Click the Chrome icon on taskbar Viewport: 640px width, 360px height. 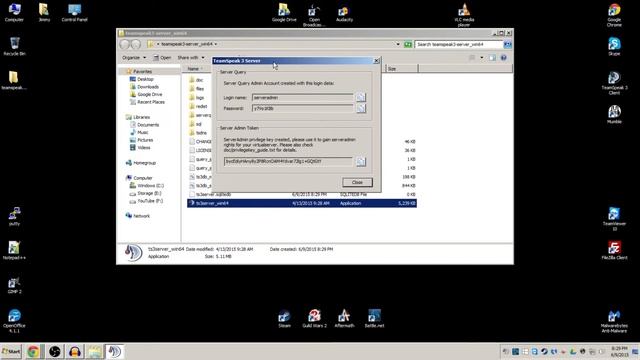coord(33,351)
